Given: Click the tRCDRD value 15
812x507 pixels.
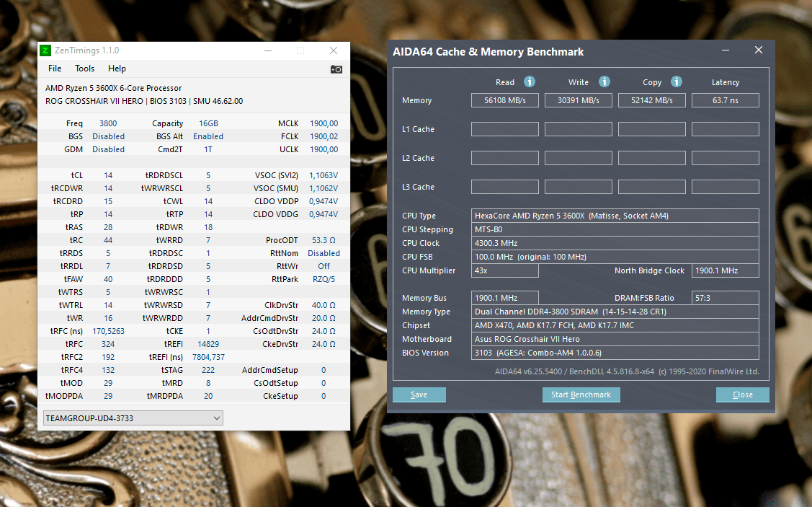Looking at the screenshot, I should (x=108, y=201).
